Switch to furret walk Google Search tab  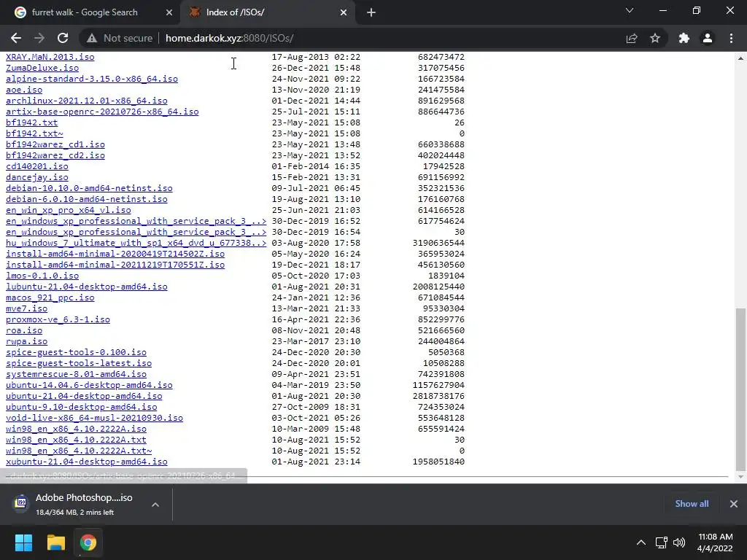[x=85, y=12]
